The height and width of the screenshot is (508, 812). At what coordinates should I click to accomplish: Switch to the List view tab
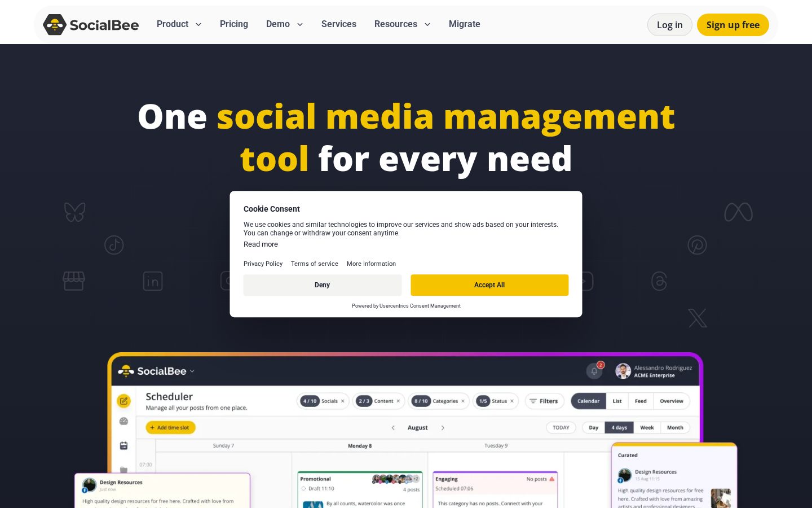coord(617,401)
